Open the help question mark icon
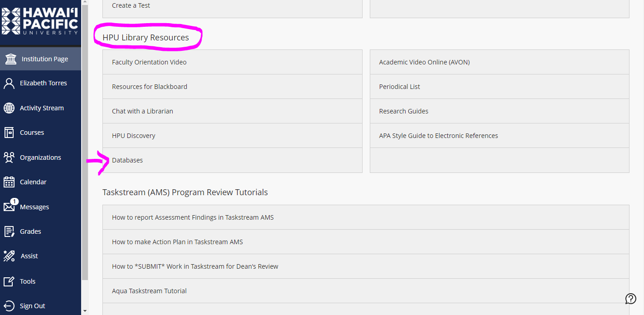Screen dimensions: 644x315 (x=630, y=298)
